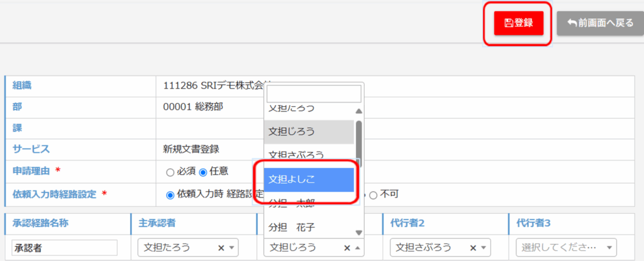Image resolution: width=644 pixels, height=261 pixels.
Task: Clear 文担じろう selection using x icon
Action: [347, 248]
